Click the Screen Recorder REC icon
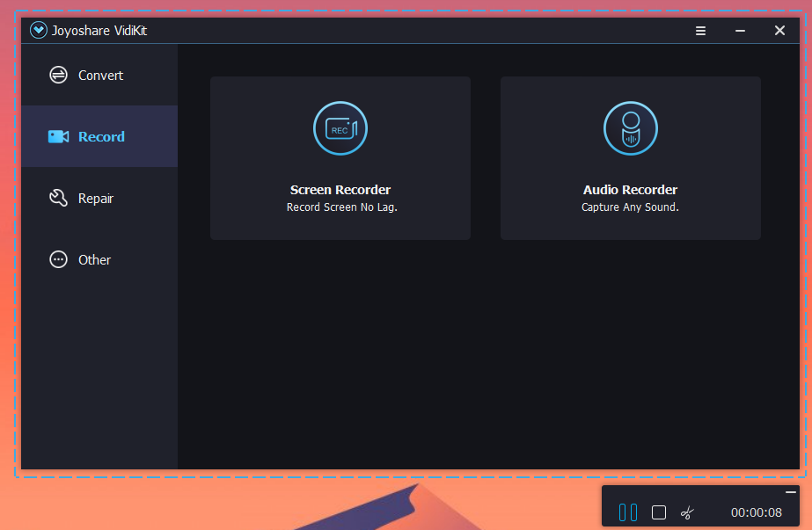 (x=340, y=128)
